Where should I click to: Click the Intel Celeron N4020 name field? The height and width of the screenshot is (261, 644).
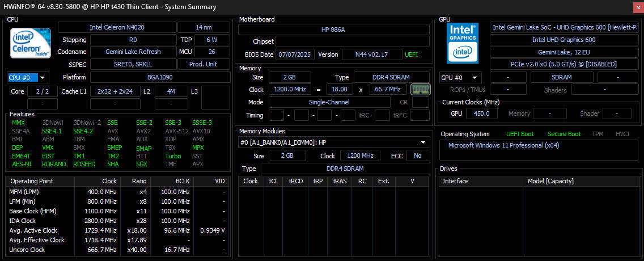[x=116, y=27]
